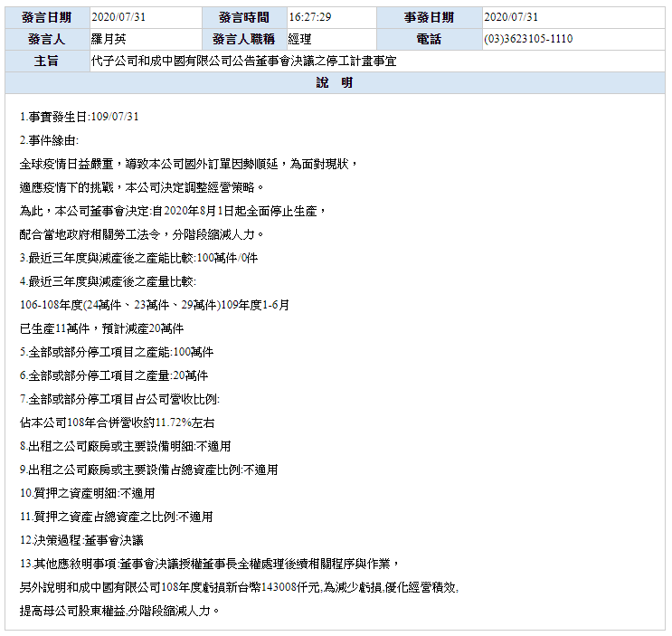Select the job title 經理
This screenshot has height=636, width=672.
[300, 40]
